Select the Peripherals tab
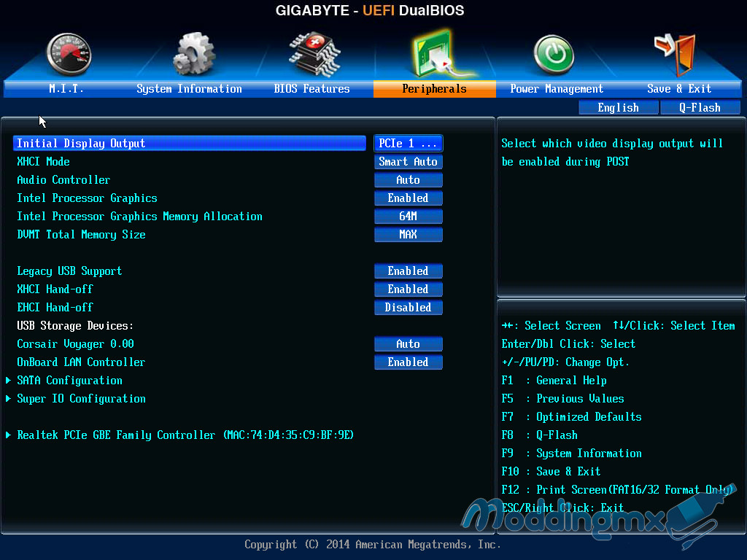747x560 pixels. click(x=435, y=88)
